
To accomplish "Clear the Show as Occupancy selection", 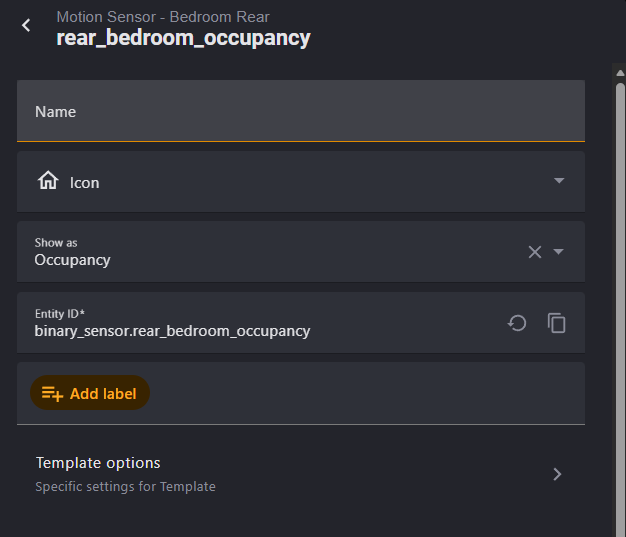I will click(535, 252).
